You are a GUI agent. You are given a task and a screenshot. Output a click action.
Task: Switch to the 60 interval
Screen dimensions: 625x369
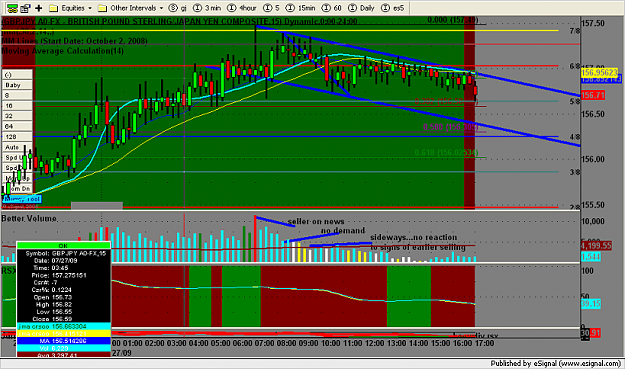point(332,8)
